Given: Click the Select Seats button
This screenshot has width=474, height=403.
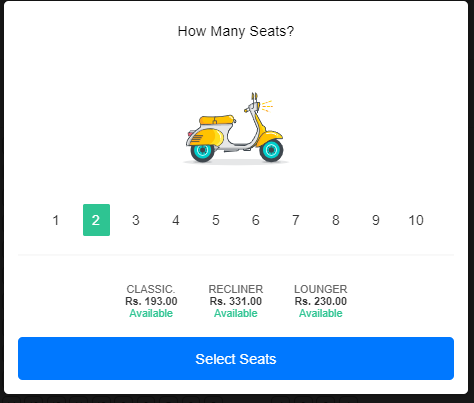Looking at the screenshot, I should pyautogui.click(x=236, y=358).
